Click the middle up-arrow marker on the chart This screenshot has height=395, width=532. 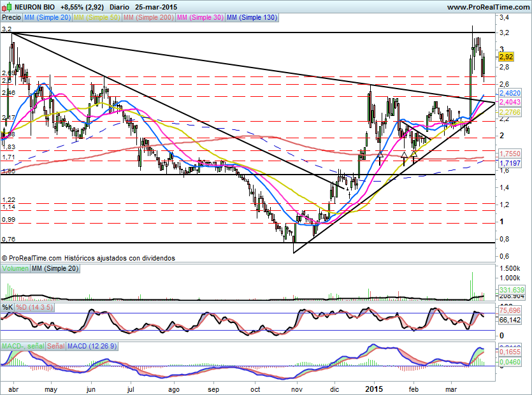403,155
